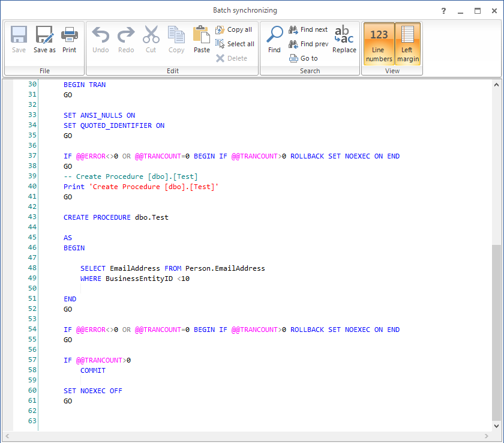
Task: Click the vertical scrollbar up arrow
Action: pyautogui.click(x=496, y=85)
